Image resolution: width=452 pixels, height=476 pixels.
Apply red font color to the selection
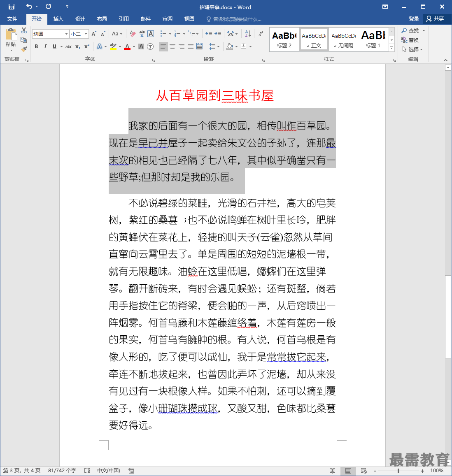pyautogui.click(x=127, y=46)
